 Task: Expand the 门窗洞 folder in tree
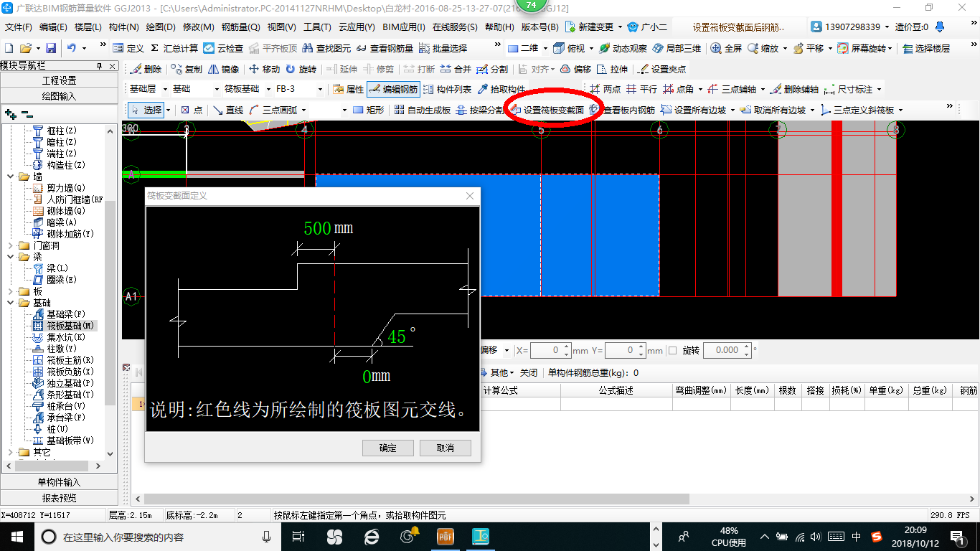click(10, 245)
